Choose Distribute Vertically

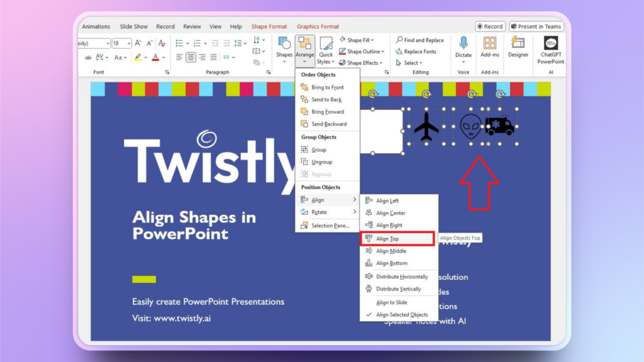pos(398,289)
